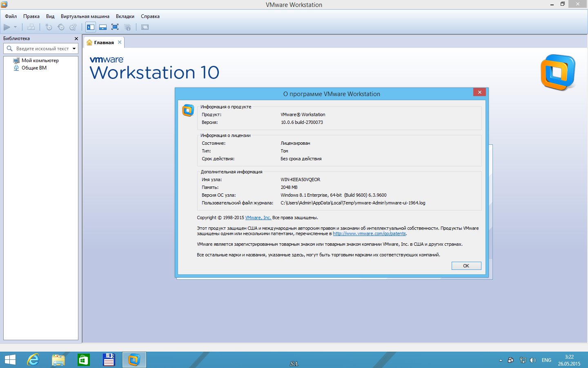Click the magnifier search icon in library
The width and height of the screenshot is (588, 368).
coord(10,49)
